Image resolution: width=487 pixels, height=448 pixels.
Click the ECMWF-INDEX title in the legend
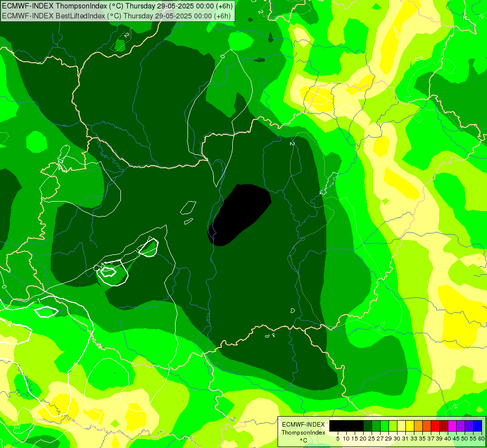(303, 425)
